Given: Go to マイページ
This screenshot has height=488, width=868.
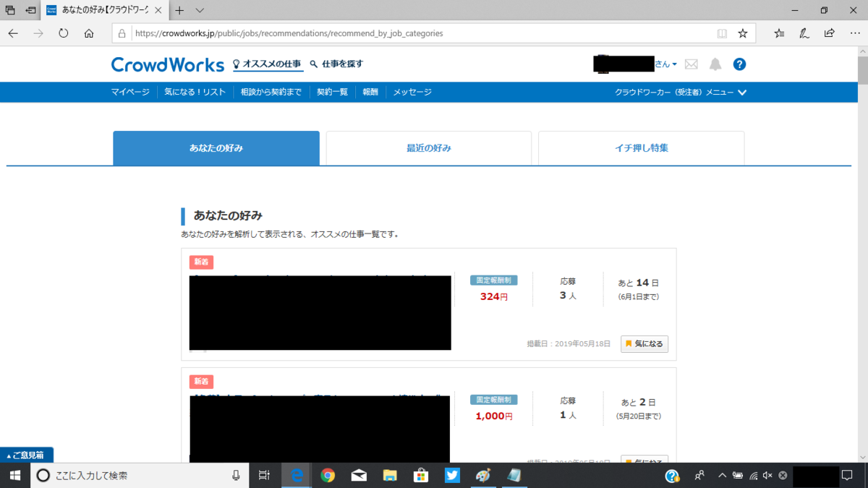Looking at the screenshot, I should pyautogui.click(x=130, y=92).
